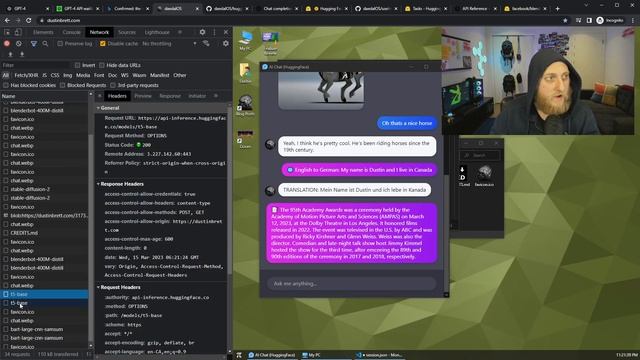Click the inspect element picker icon

coord(7,32)
